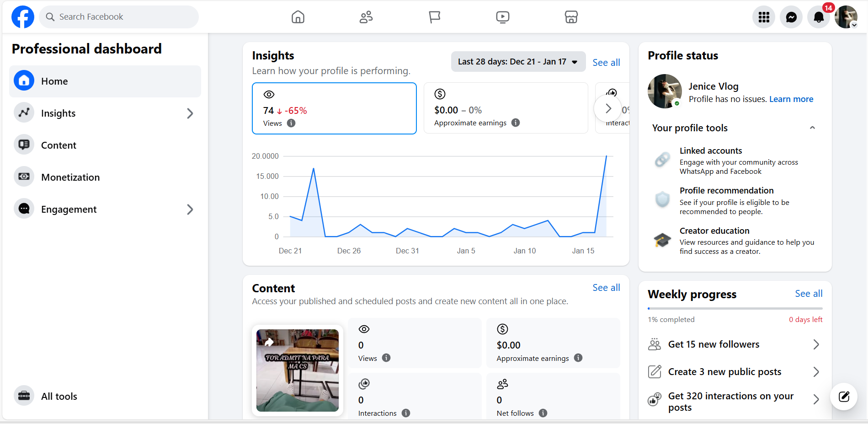This screenshot has width=868, height=424.
Task: Open the apps grid menu icon
Action: tap(764, 17)
